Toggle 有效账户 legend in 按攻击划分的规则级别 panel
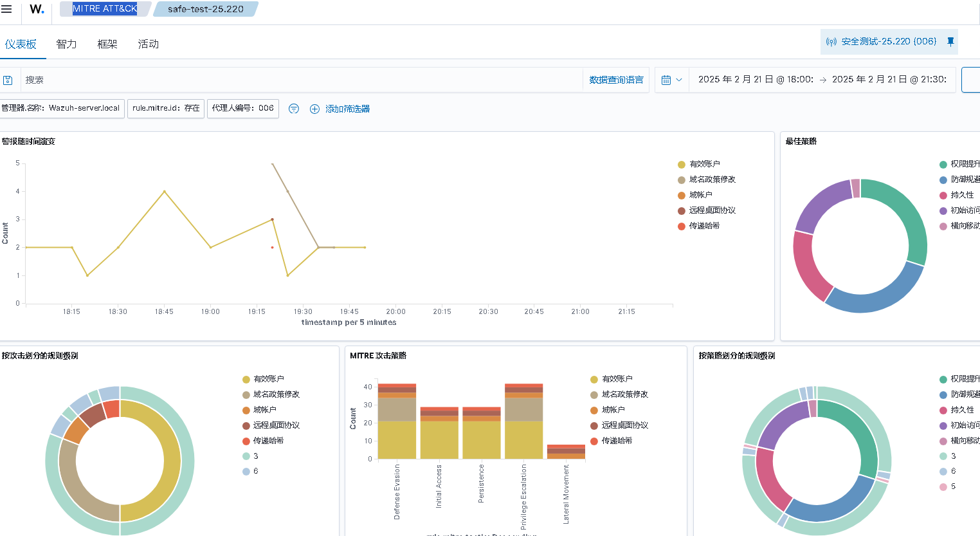This screenshot has width=980, height=536. pos(268,379)
